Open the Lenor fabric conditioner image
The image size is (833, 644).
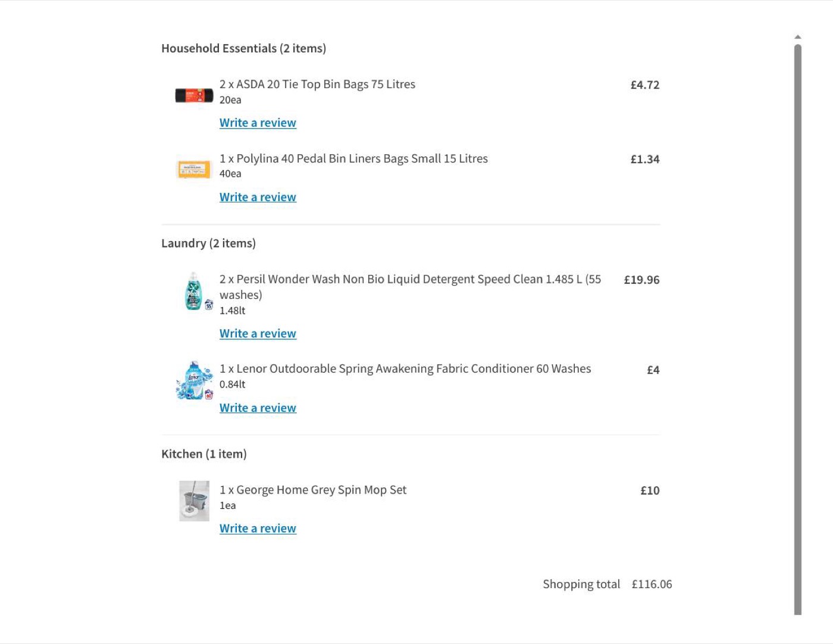195,380
